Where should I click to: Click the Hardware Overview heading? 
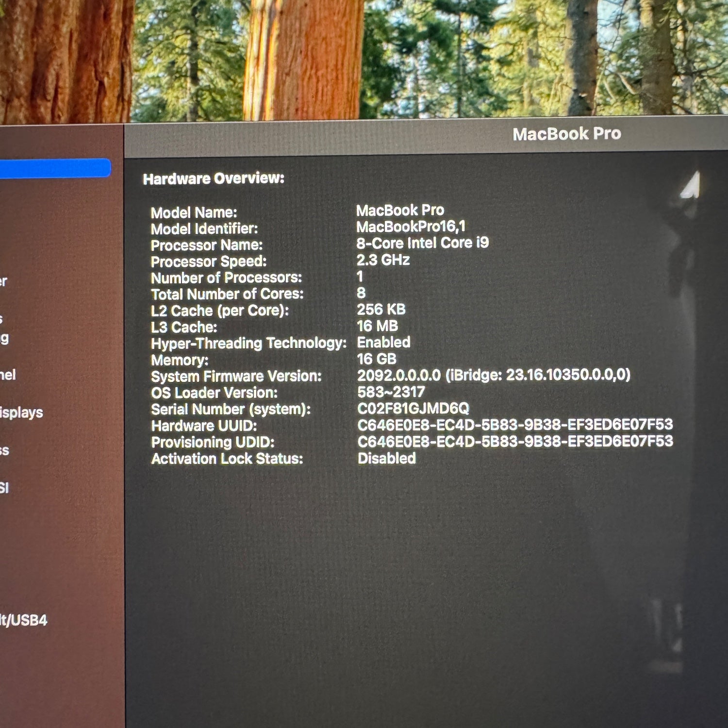[x=214, y=179]
